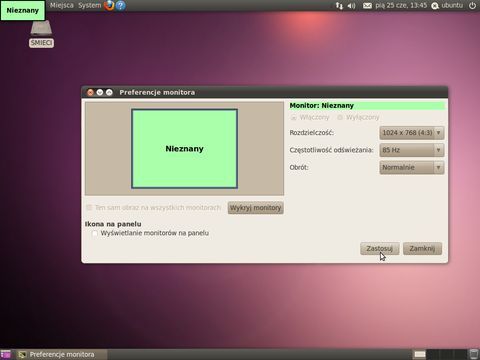This screenshot has height=360, width=480.
Task: Open the Rozdzielczość dropdown showing 1024 x 768
Action: tap(412, 133)
